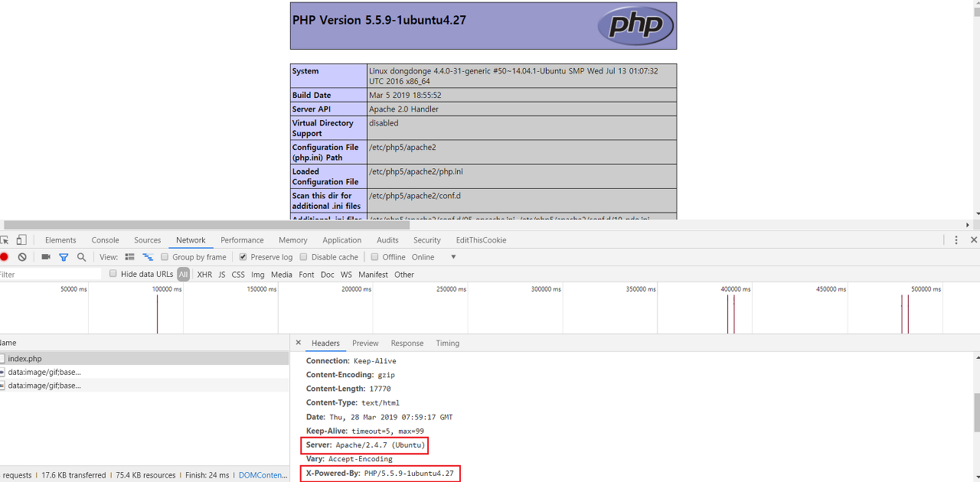Open network search magnifier icon
The image size is (980, 482).
tap(81, 257)
